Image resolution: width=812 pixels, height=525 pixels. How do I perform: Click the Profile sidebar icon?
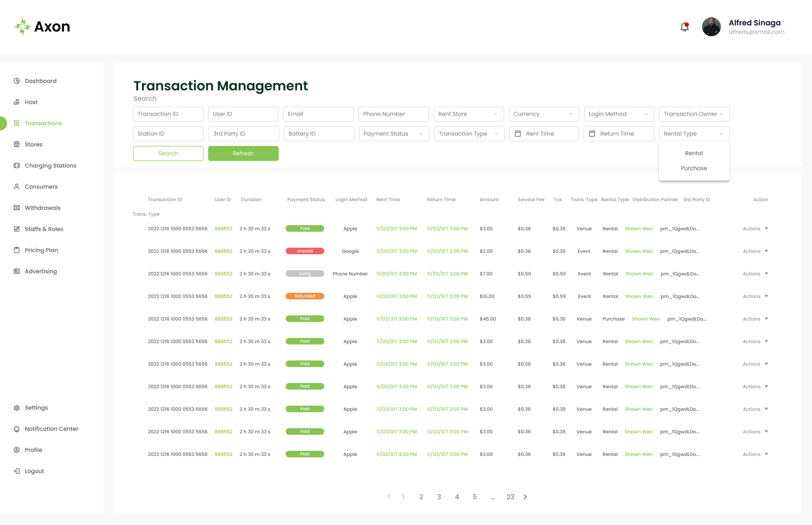tap(16, 450)
